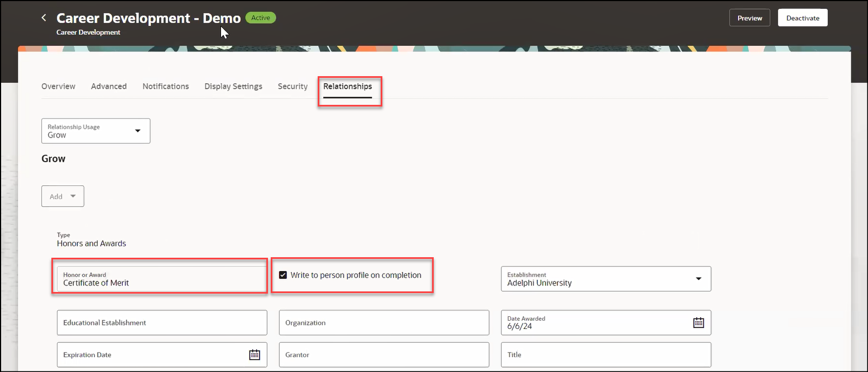
Task: Open the Display Settings tab
Action: (x=233, y=87)
